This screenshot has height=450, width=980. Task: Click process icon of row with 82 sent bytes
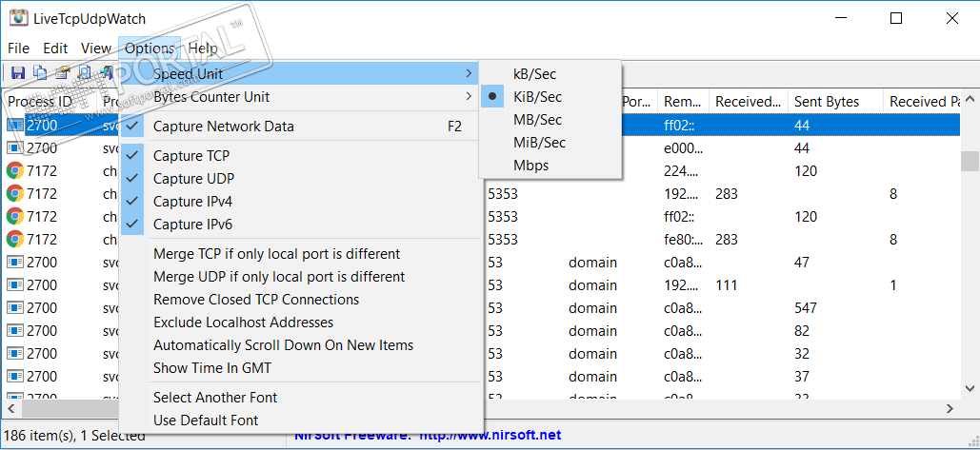click(x=14, y=330)
